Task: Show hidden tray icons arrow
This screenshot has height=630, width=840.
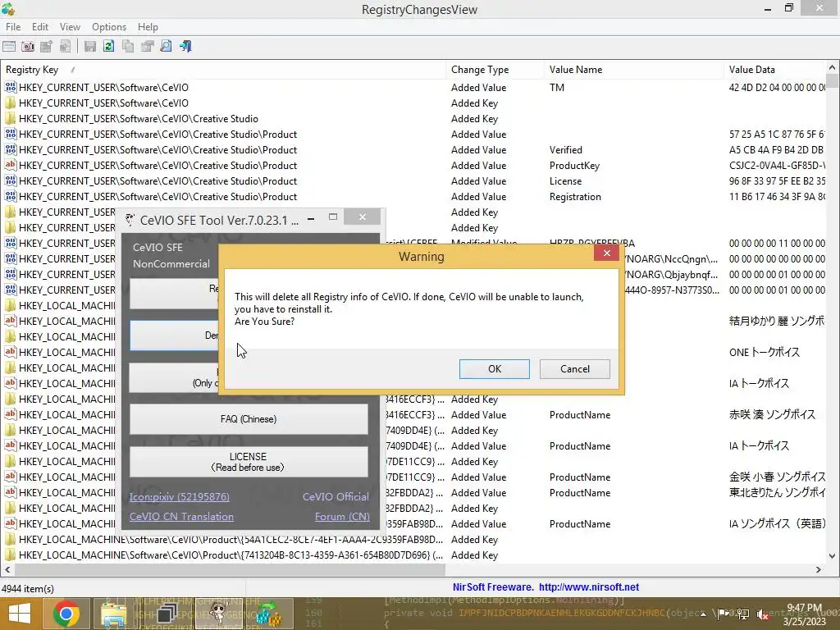Action: click(x=703, y=614)
